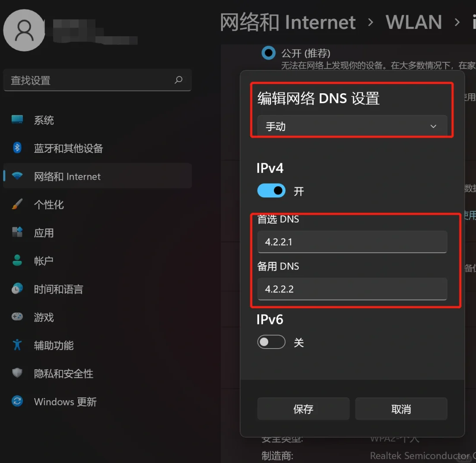Click the Windows 更新 sync icon
The image size is (476, 463).
coord(17,401)
